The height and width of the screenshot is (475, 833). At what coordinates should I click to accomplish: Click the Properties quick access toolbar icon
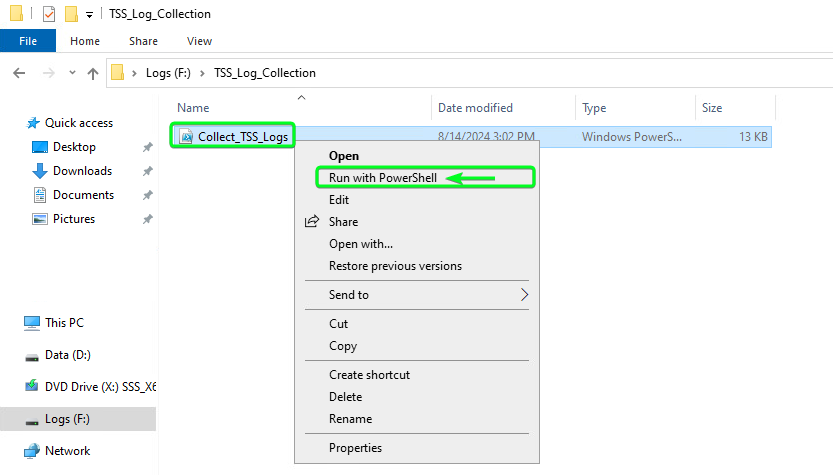pyautogui.click(x=49, y=14)
